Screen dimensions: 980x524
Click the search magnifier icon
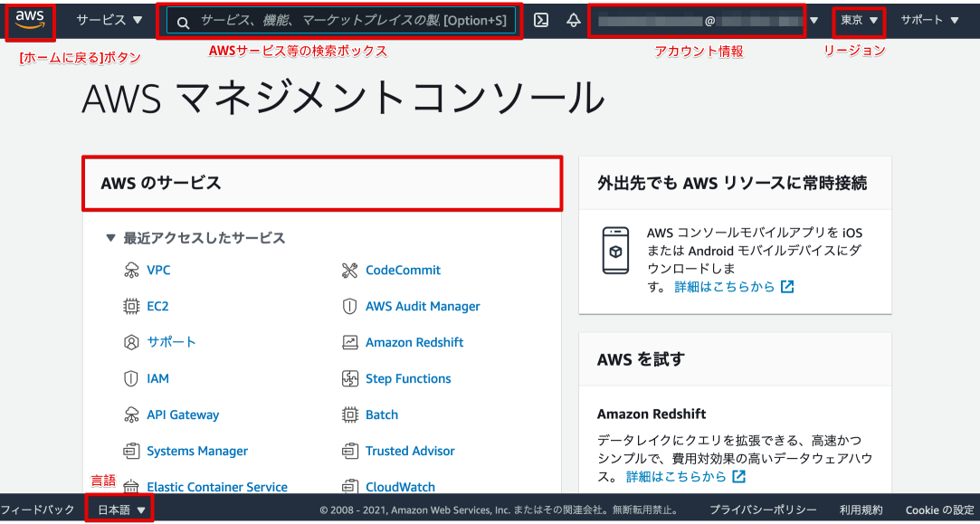(183, 24)
